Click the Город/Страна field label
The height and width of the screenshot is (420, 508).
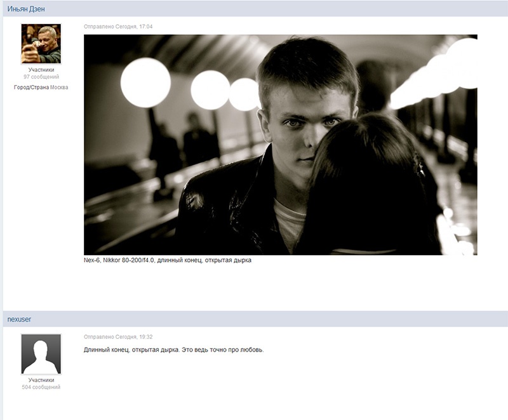click(x=31, y=88)
